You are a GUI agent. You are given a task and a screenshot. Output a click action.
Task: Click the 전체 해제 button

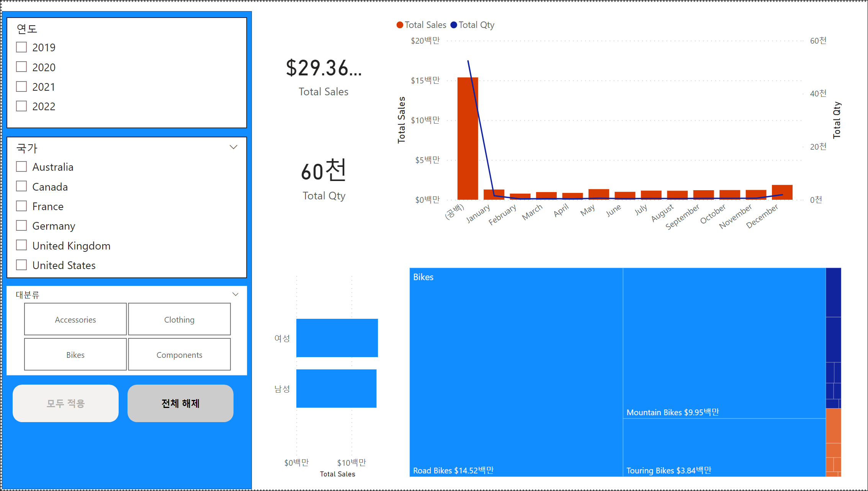180,403
